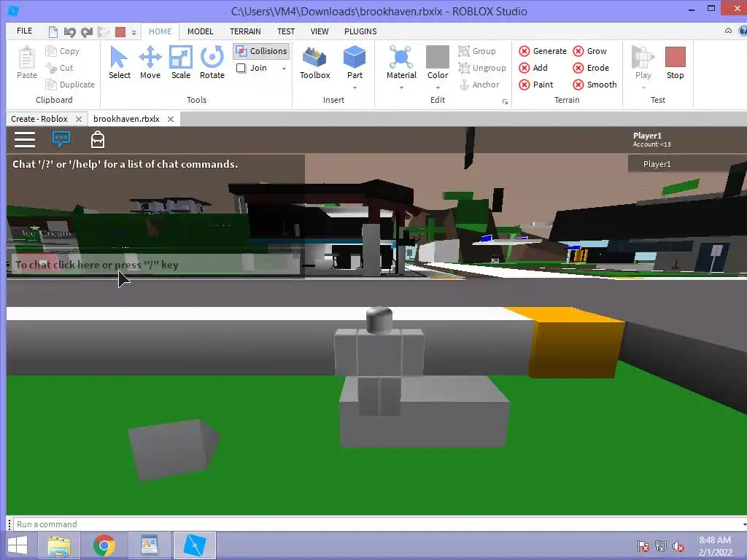Viewport: 747px width, 560px height.
Task: Expand the Join dropdown arrow
Action: point(284,68)
